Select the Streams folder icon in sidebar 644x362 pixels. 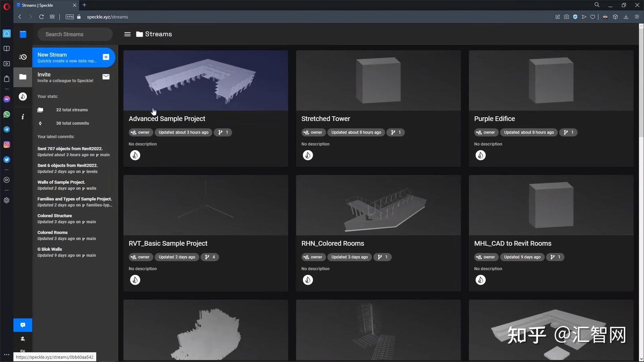(x=23, y=77)
